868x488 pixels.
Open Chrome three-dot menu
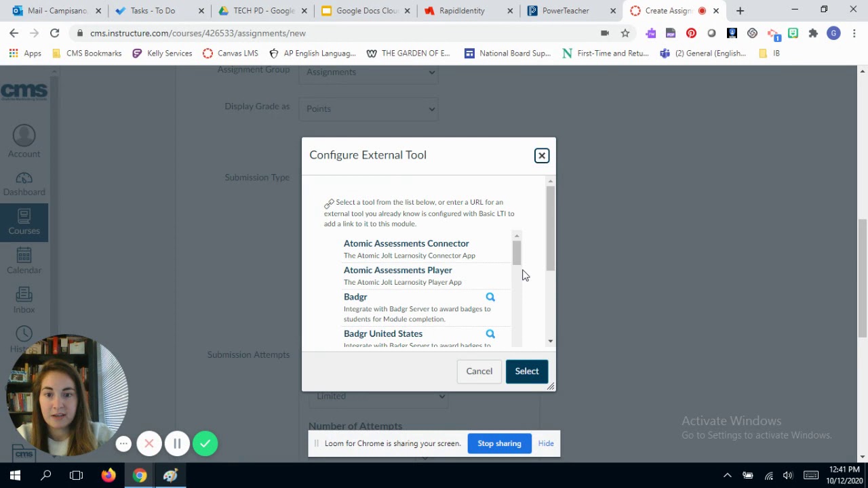tap(854, 33)
